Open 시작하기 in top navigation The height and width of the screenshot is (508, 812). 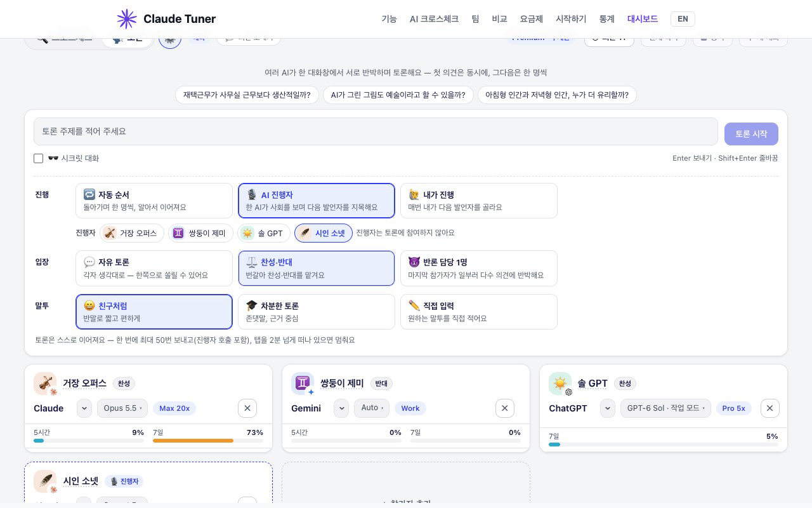pos(571,19)
